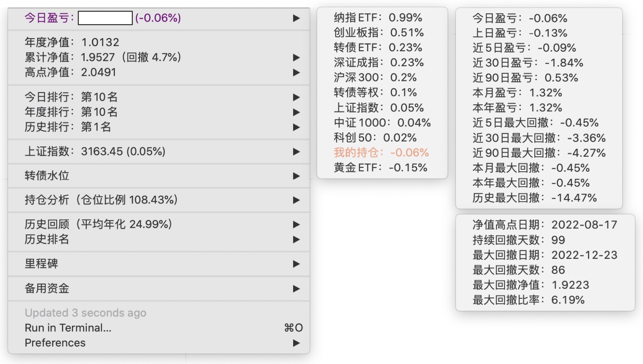The height and width of the screenshot is (364, 643).
Task: Click the 转债水位 submenu arrow
Action: pyautogui.click(x=296, y=176)
